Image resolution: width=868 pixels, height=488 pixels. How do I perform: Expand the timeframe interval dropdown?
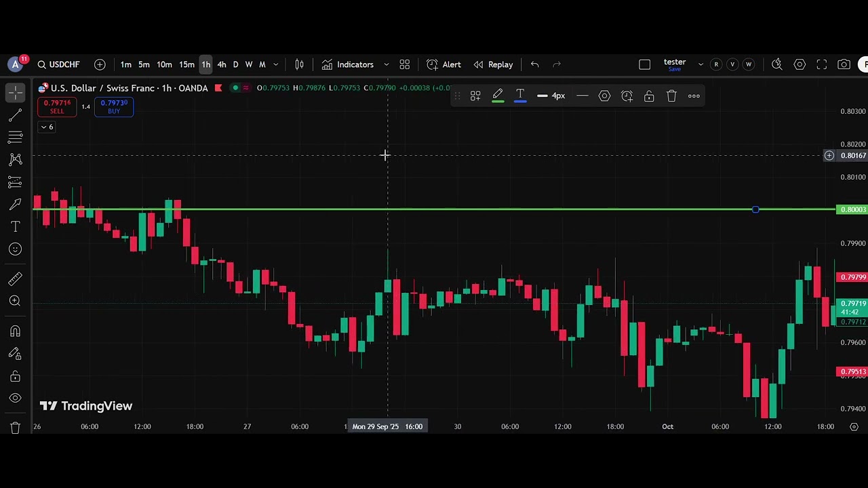[x=275, y=64]
